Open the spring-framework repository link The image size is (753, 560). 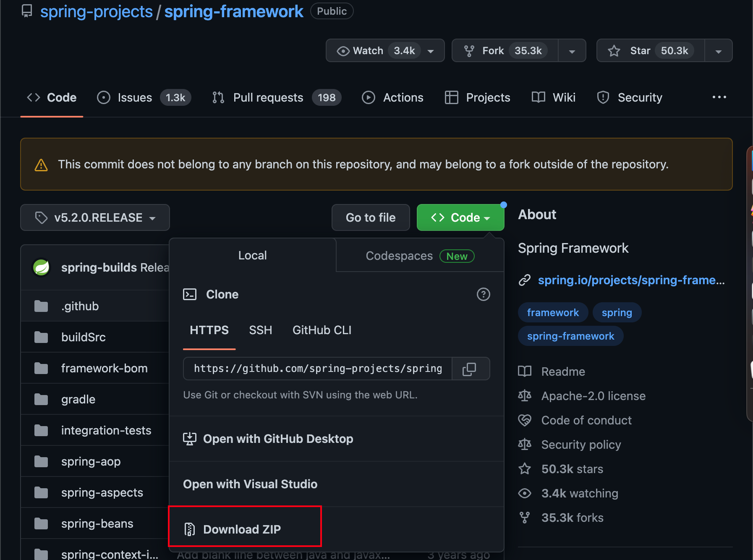(234, 11)
